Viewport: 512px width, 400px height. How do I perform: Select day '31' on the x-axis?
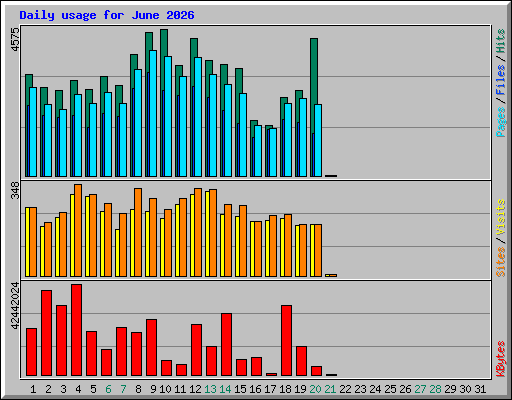pos(480,389)
